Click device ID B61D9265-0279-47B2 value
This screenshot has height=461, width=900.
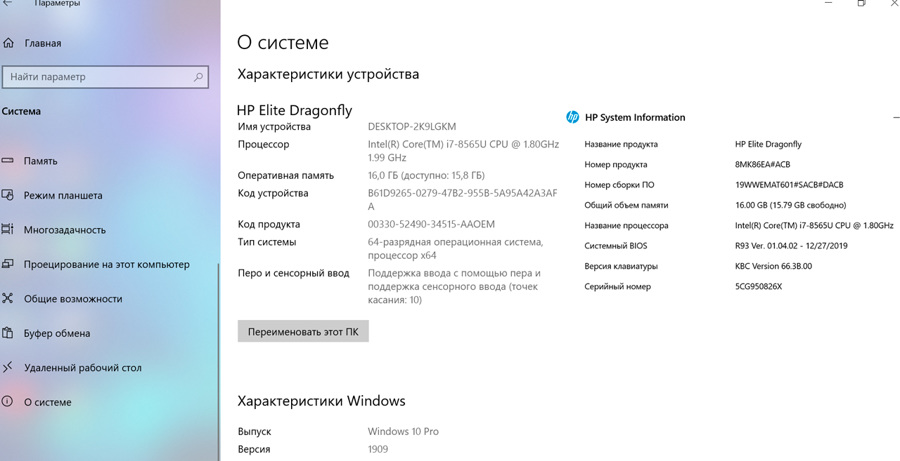pos(463,200)
